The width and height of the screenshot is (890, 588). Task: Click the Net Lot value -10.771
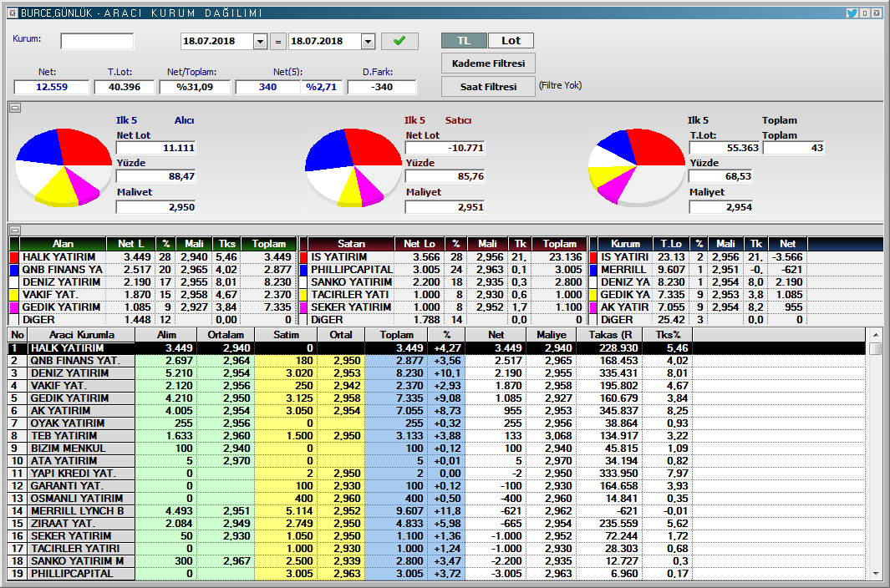pos(445,148)
